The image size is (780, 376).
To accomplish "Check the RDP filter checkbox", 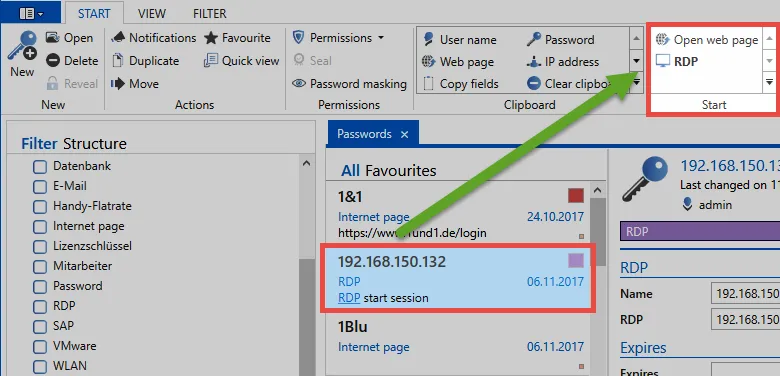I will tap(40, 306).
